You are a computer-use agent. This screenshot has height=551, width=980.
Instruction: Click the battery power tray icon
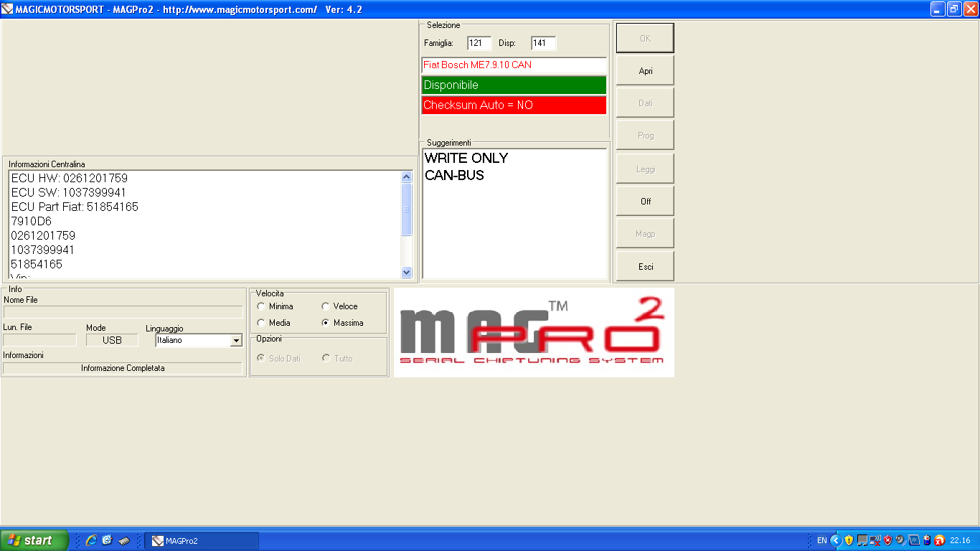pyautogui.click(x=926, y=540)
